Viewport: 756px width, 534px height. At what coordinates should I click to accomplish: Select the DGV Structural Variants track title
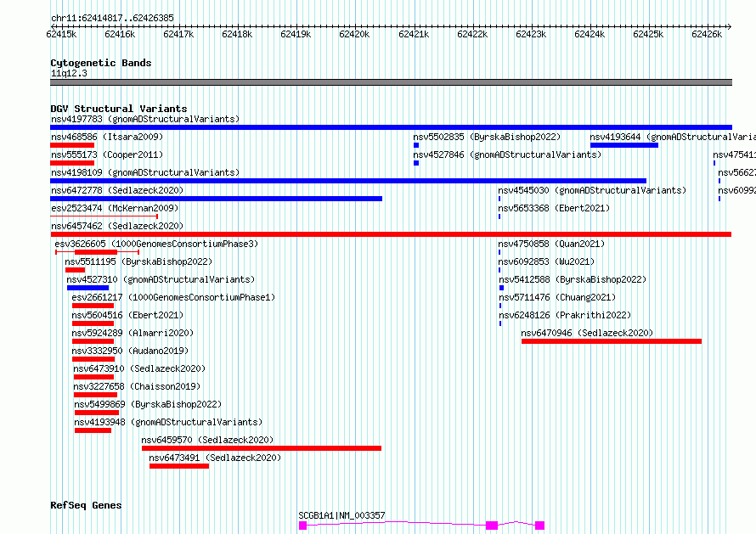point(119,109)
